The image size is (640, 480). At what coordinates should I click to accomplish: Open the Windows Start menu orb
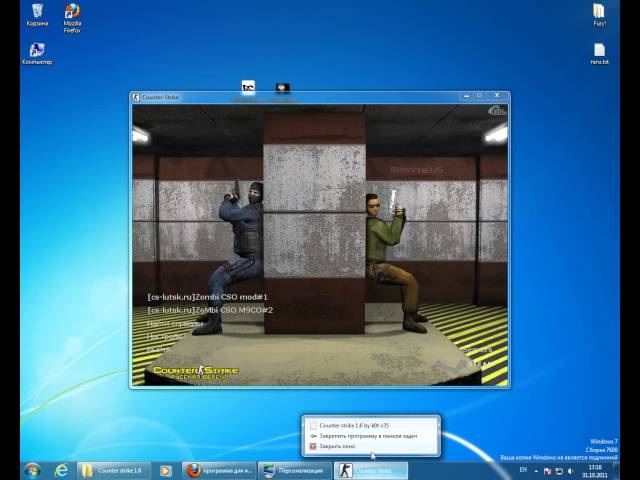[32, 471]
